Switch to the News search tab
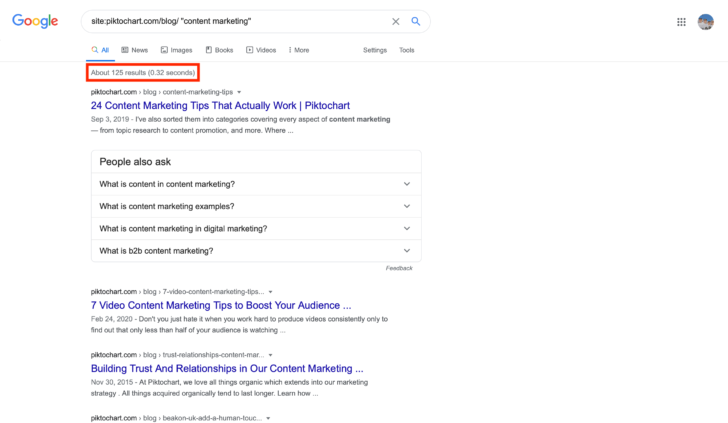Image resolution: width=728 pixels, height=423 pixels. [x=134, y=49]
